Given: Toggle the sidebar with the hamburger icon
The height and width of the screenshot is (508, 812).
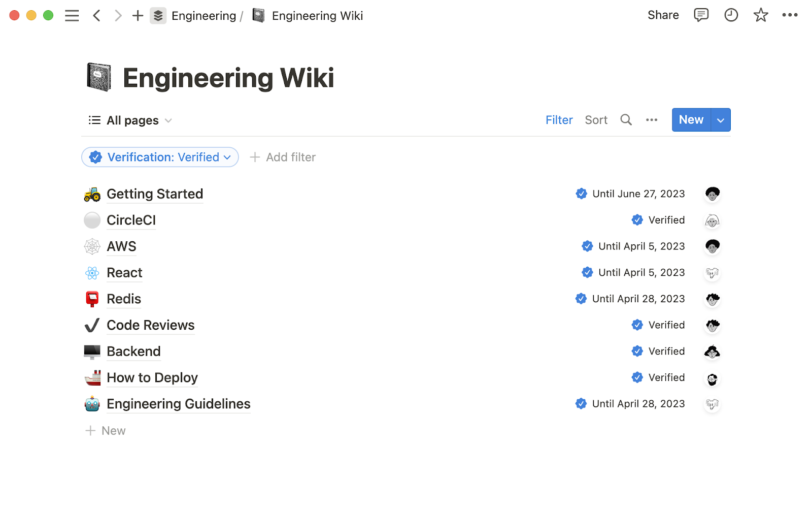Looking at the screenshot, I should coord(72,15).
